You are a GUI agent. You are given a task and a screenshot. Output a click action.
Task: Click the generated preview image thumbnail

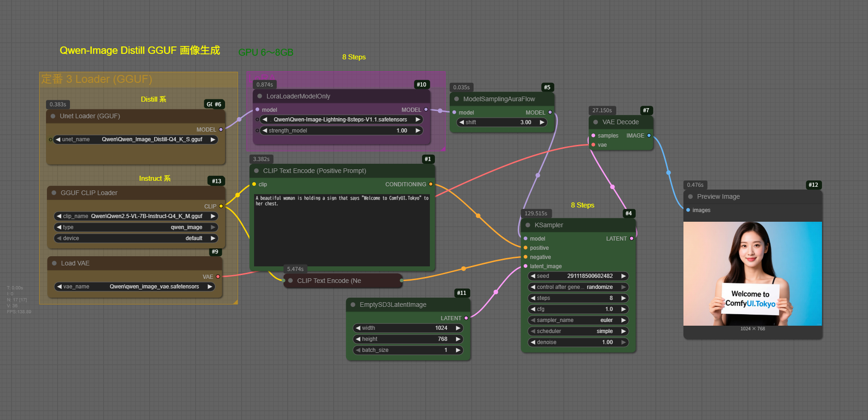coord(752,274)
